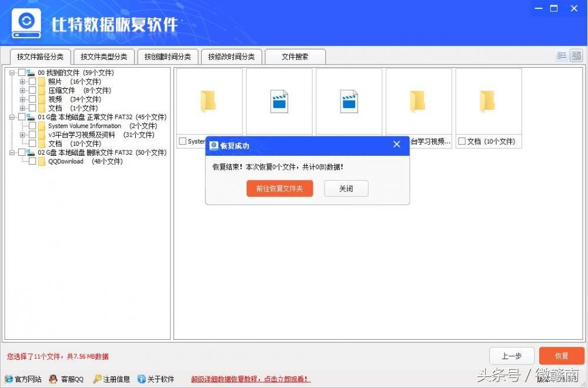588x388 pixels.
Task: Switch to the 按文件类型分类 tab
Action: (x=103, y=56)
